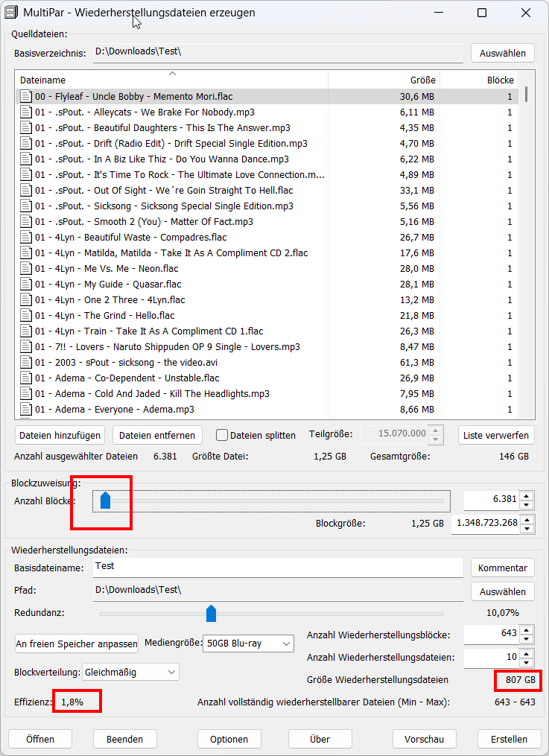Click file icon of 4Lyn The Grind Hello
The height and width of the screenshot is (756, 549).
(26, 315)
